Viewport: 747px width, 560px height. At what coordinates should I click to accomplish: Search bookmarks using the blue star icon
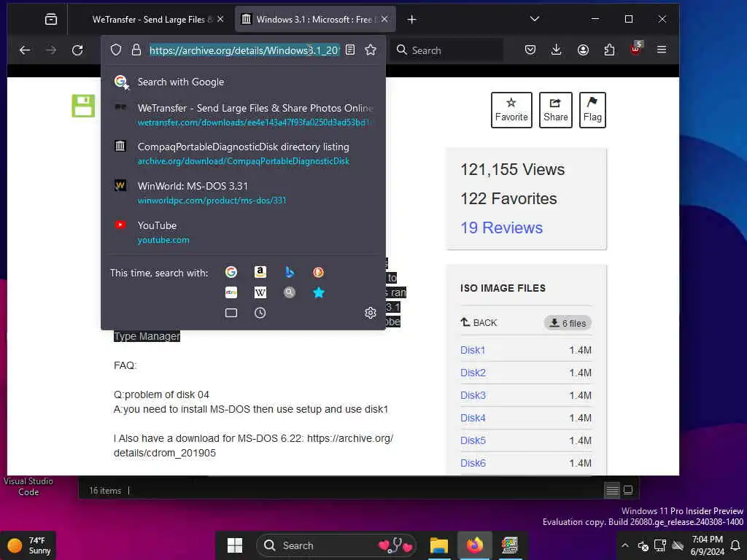point(319,292)
